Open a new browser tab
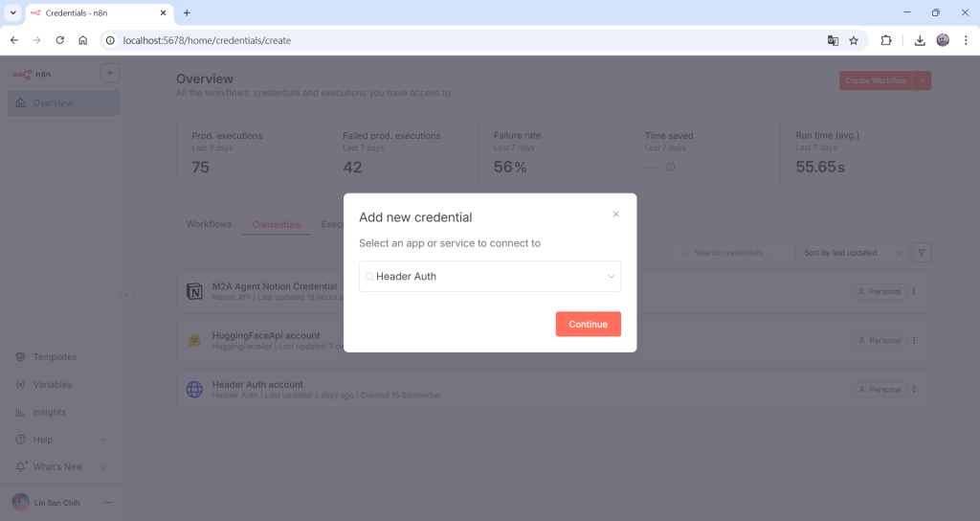The width and height of the screenshot is (980, 521). click(x=187, y=12)
